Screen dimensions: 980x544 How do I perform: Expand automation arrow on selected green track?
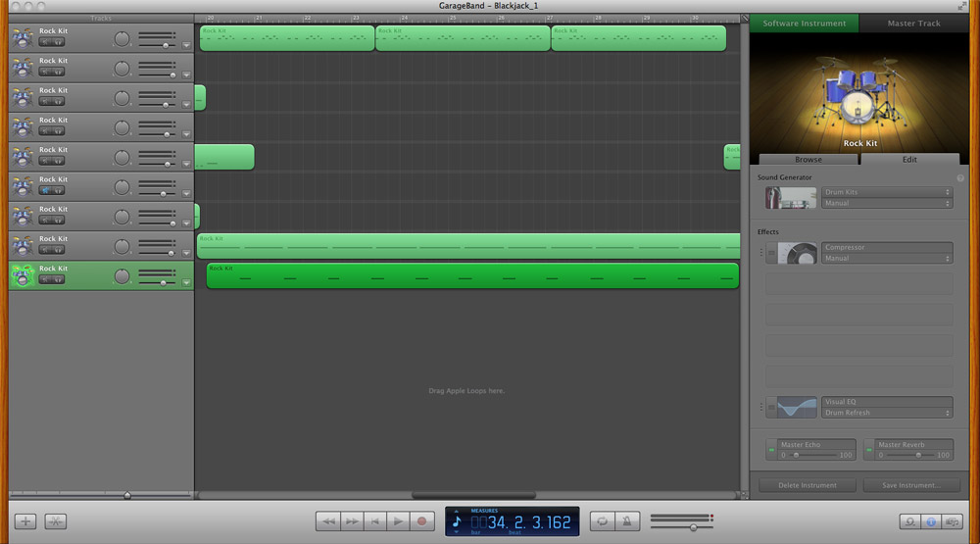[186, 282]
